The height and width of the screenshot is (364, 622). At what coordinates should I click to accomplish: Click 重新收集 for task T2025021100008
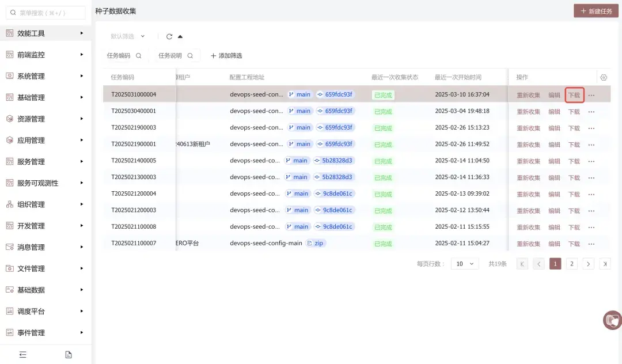pyautogui.click(x=528, y=227)
